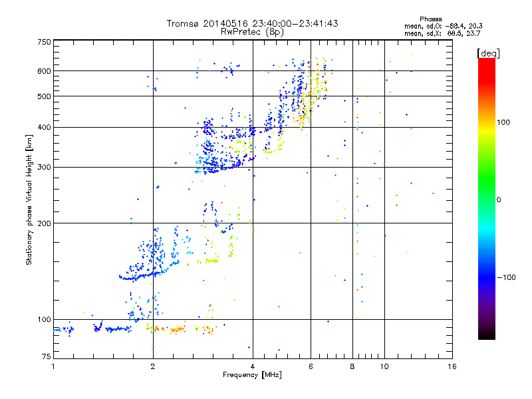Click the 'Phases' header label
Screen dimensions: 532x399
pos(430,19)
